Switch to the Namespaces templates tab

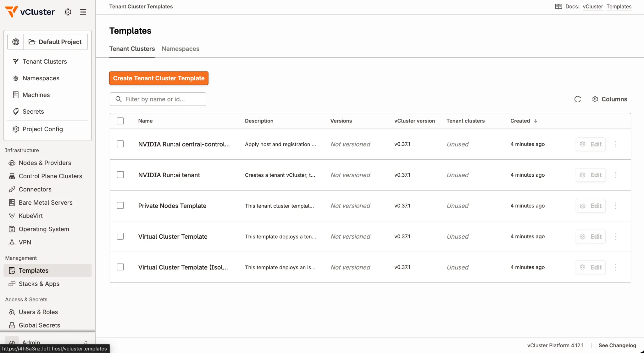(180, 49)
